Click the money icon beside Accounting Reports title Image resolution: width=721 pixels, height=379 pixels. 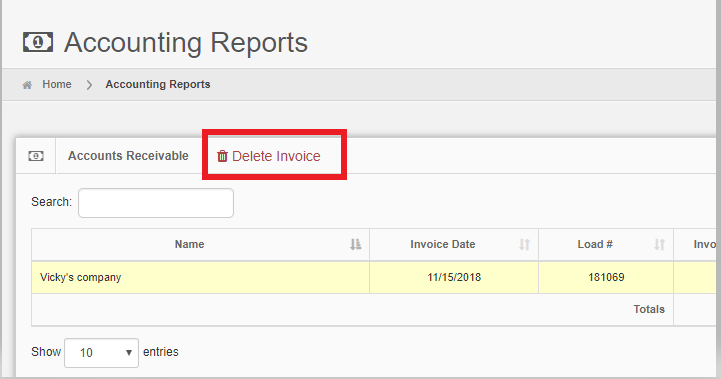(x=38, y=42)
